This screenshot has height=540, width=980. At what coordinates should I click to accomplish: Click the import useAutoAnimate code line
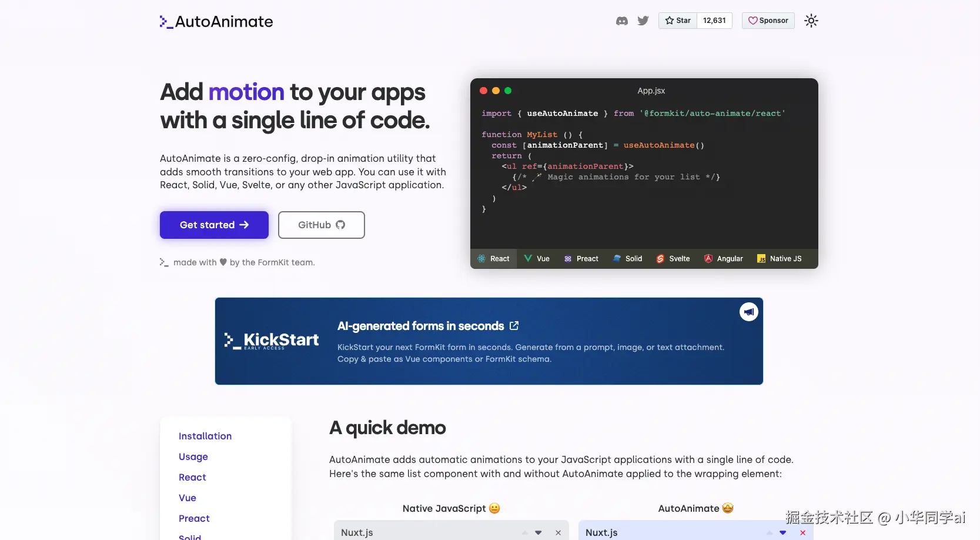633,114
